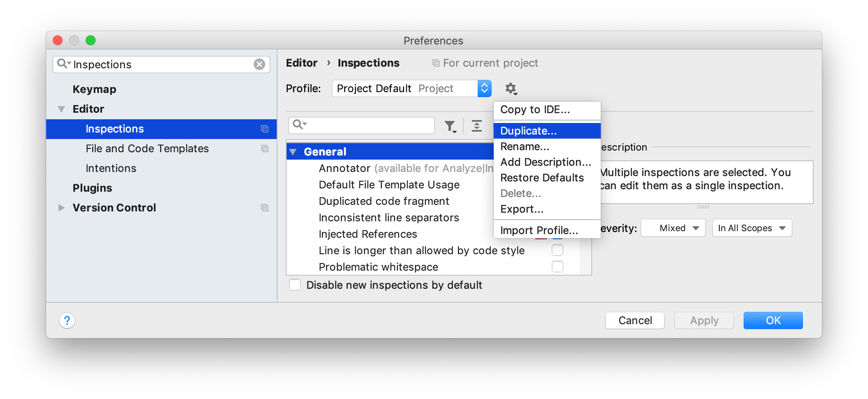The width and height of the screenshot is (868, 399).
Task: Clear the Inspections search field
Action: pos(259,64)
